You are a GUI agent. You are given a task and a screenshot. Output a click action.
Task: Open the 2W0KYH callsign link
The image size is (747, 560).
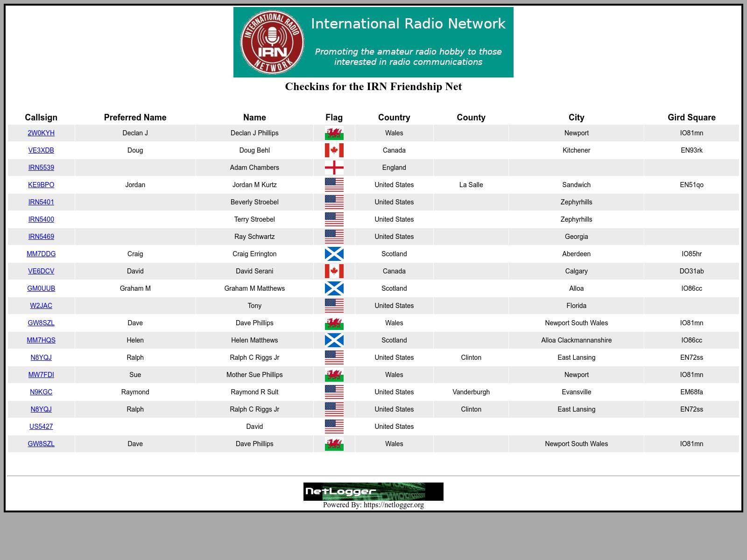click(41, 133)
